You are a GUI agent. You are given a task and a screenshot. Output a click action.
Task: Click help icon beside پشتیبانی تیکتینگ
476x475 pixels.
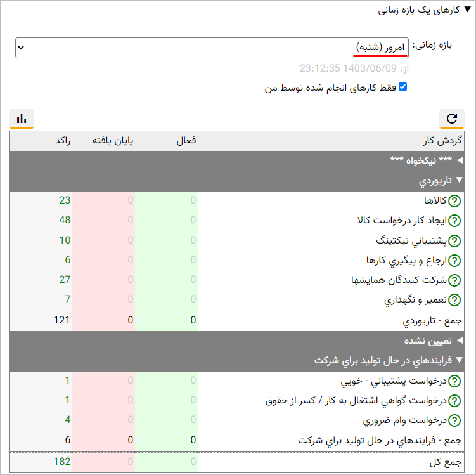[x=454, y=241]
